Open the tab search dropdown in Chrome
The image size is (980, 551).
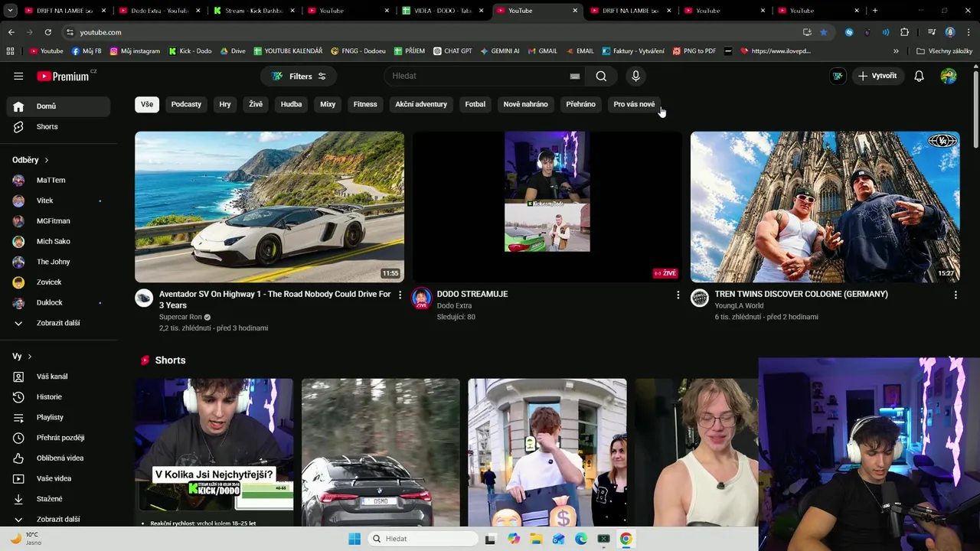click(10, 11)
